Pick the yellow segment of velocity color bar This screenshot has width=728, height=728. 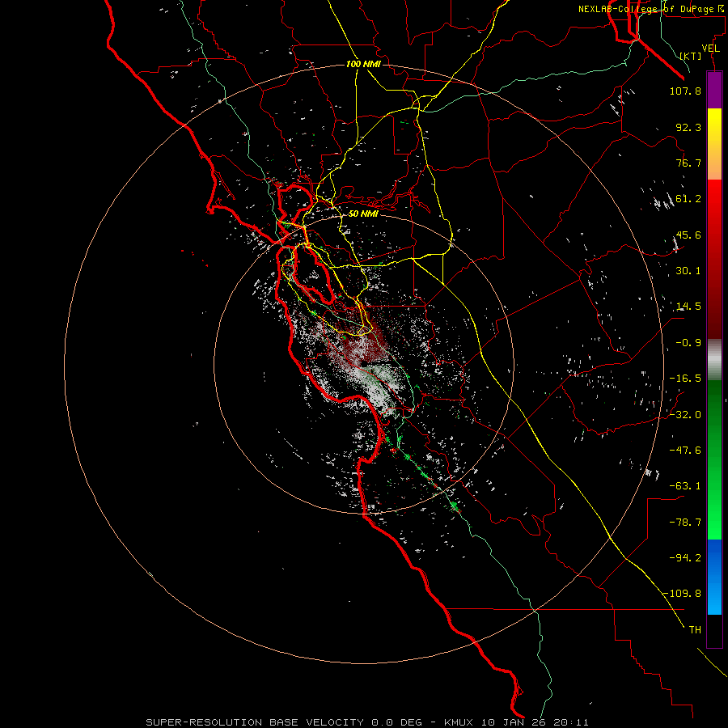pos(714,144)
